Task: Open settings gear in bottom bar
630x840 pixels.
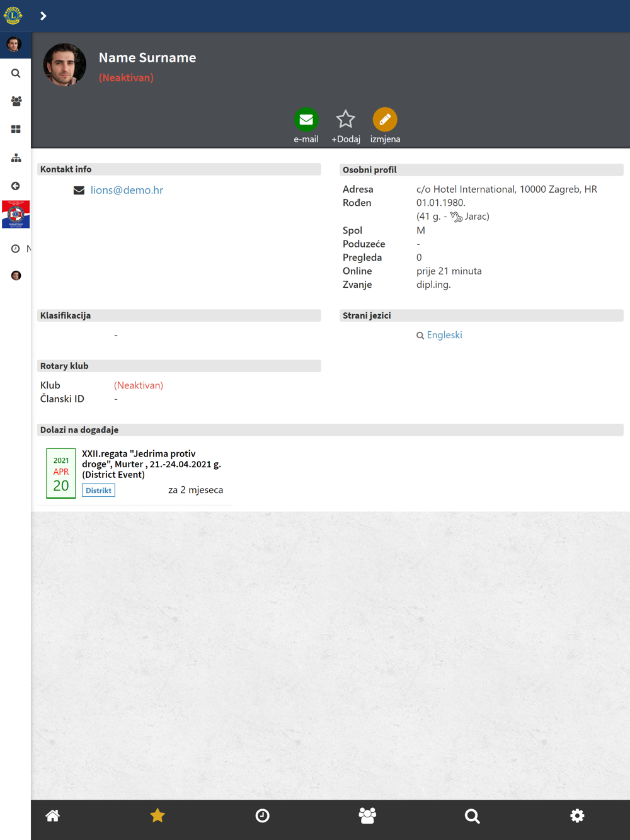Action: click(577, 816)
